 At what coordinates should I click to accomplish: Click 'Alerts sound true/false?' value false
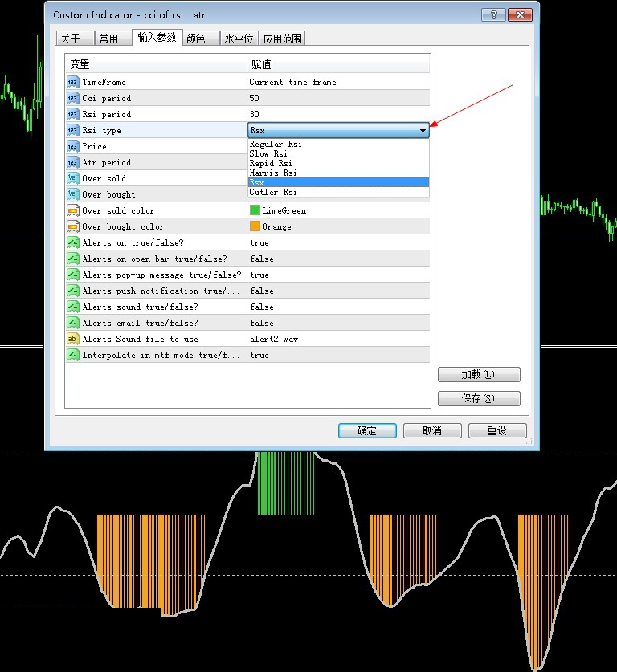tap(338, 307)
